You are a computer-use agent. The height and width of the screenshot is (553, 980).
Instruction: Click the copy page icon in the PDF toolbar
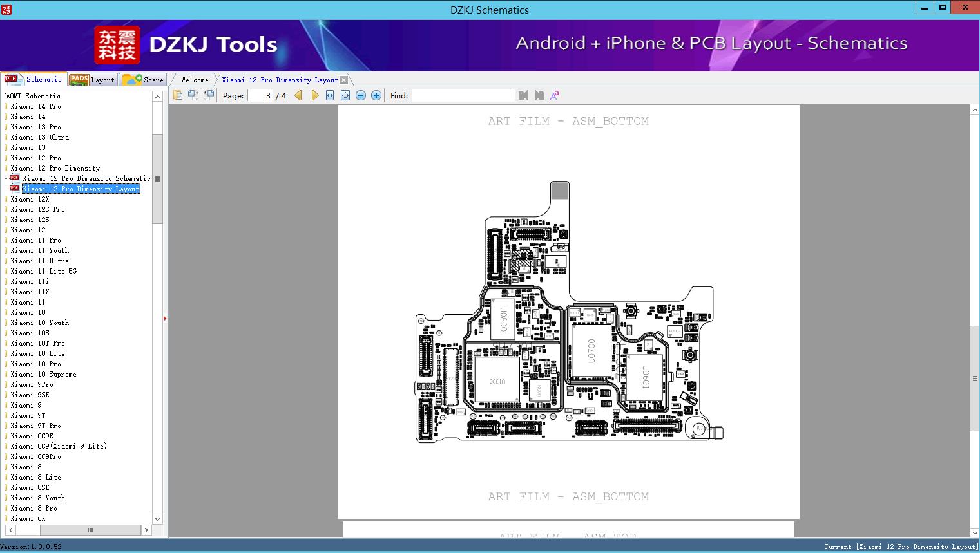[x=178, y=95]
